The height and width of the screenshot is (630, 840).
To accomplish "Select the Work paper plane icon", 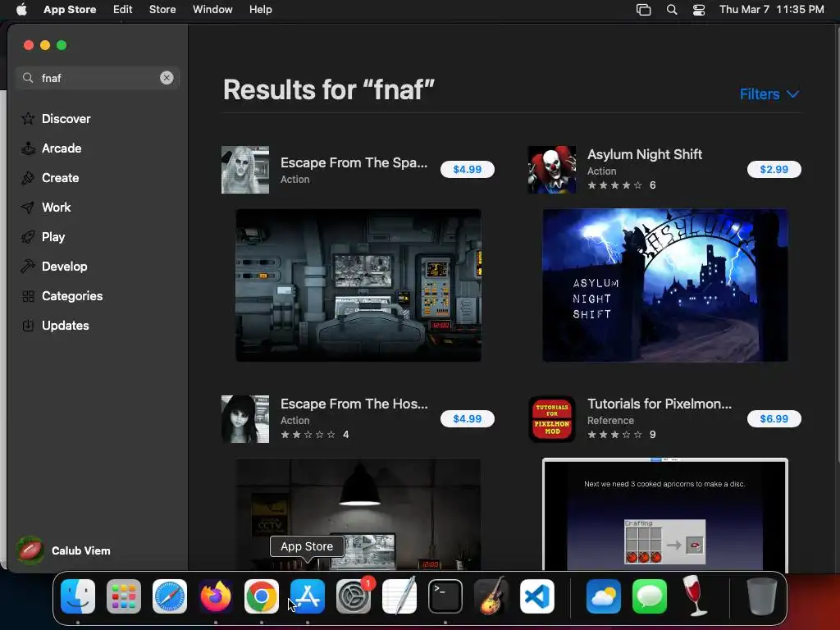I will (28, 208).
